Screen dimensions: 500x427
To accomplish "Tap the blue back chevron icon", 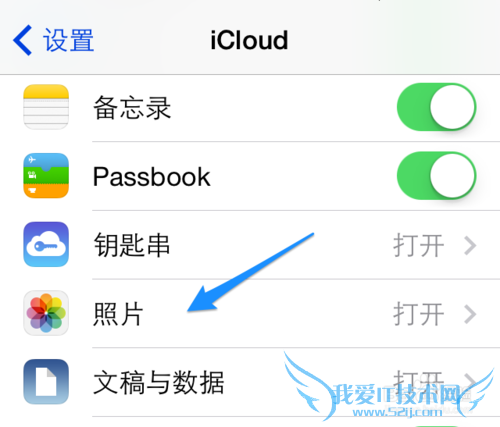I will coord(23,40).
